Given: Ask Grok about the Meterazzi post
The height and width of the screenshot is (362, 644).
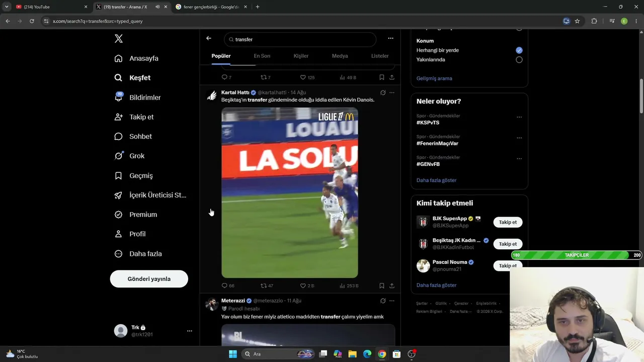Looking at the screenshot, I should 383,301.
